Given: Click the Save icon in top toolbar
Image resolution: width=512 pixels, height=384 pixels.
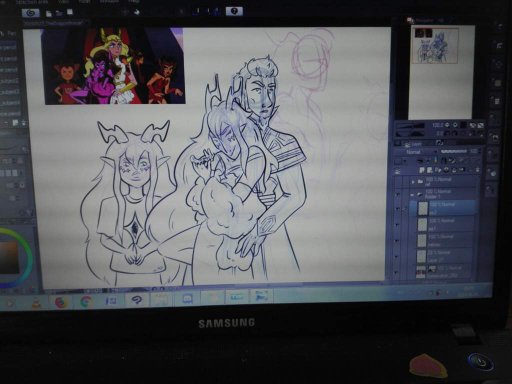Looking at the screenshot, I should (x=70, y=12).
